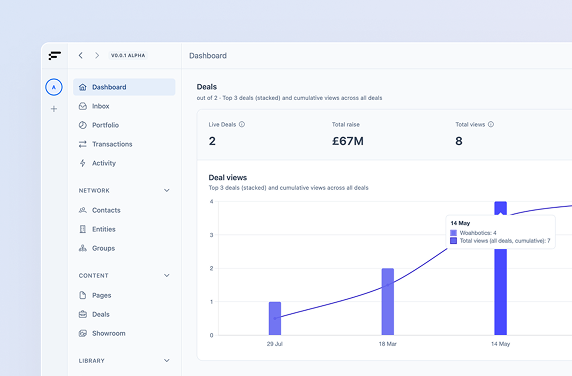572x376 pixels.
Task: Click the 18 Mar axis label
Action: pyautogui.click(x=387, y=344)
